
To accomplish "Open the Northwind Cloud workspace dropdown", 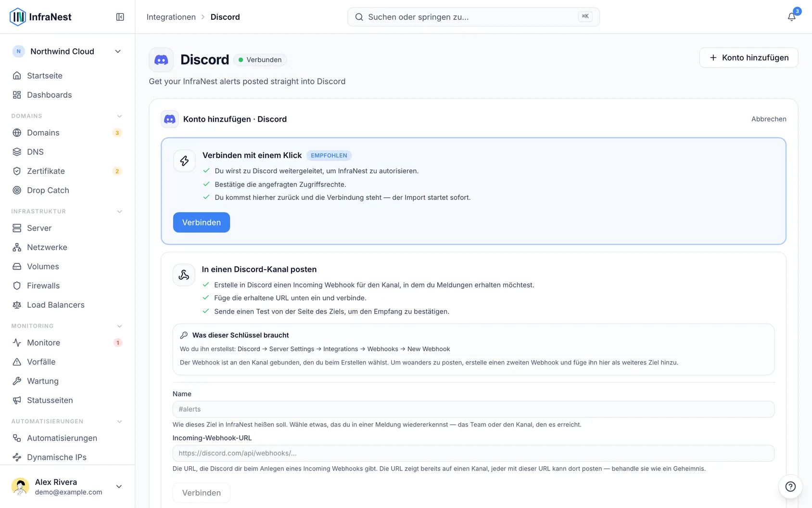I will click(x=67, y=52).
